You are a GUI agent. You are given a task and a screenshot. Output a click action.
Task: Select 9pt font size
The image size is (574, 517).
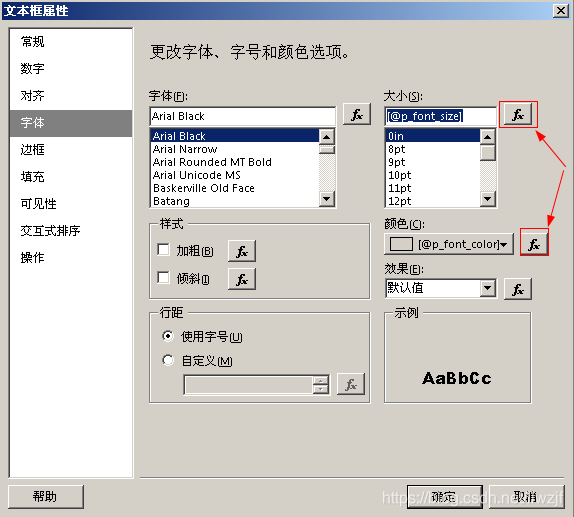point(433,162)
